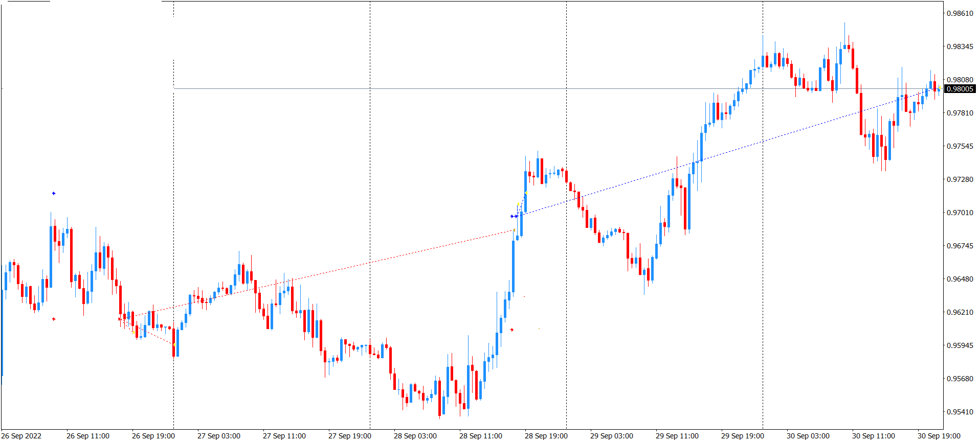Image resolution: width=980 pixels, height=443 pixels.
Task: Click the 0.95680 price axis label
Action: click(x=960, y=379)
